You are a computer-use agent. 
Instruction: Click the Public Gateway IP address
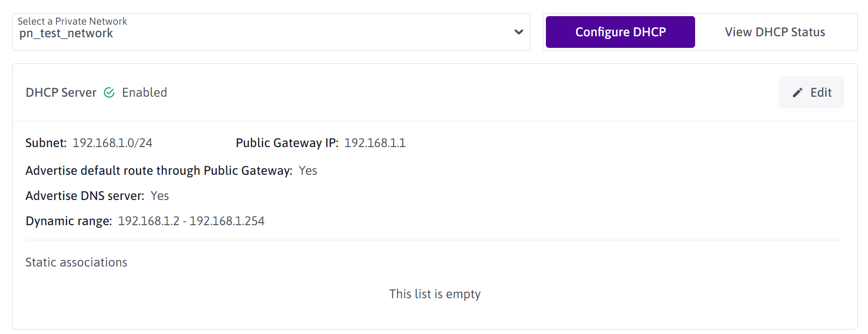tap(375, 143)
